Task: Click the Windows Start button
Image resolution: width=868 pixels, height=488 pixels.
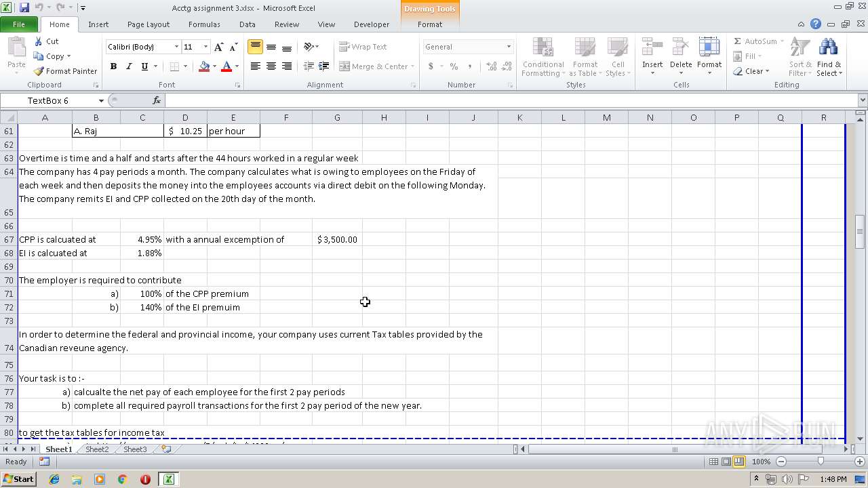Action: [18, 479]
